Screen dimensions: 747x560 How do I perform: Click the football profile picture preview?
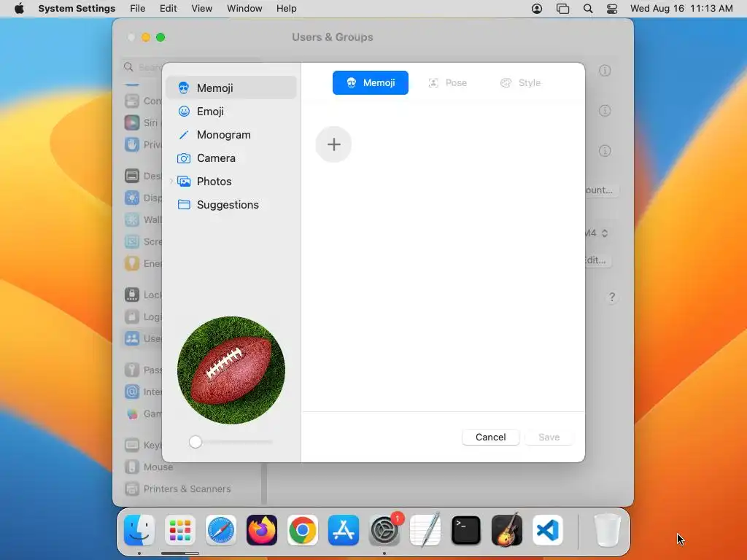tap(231, 370)
